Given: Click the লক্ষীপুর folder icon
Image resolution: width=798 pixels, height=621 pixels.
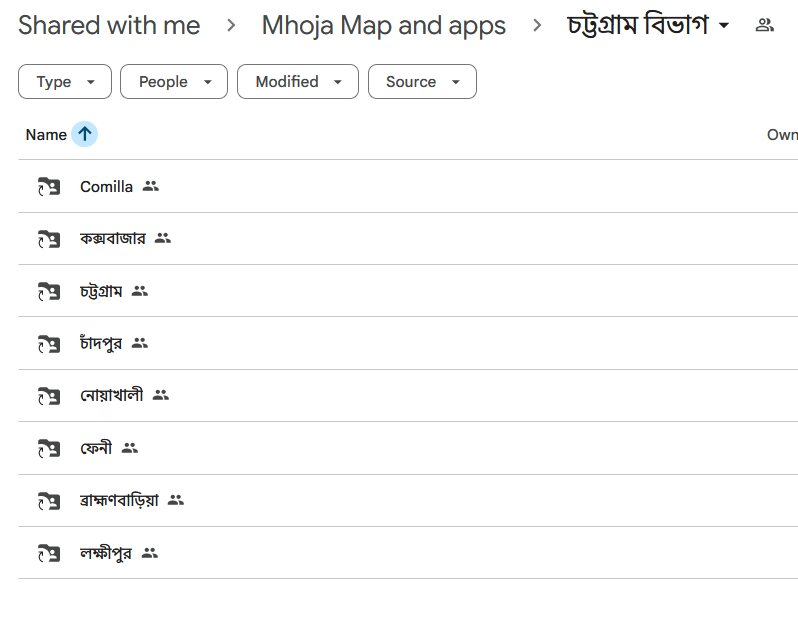Looking at the screenshot, I should (x=49, y=553).
